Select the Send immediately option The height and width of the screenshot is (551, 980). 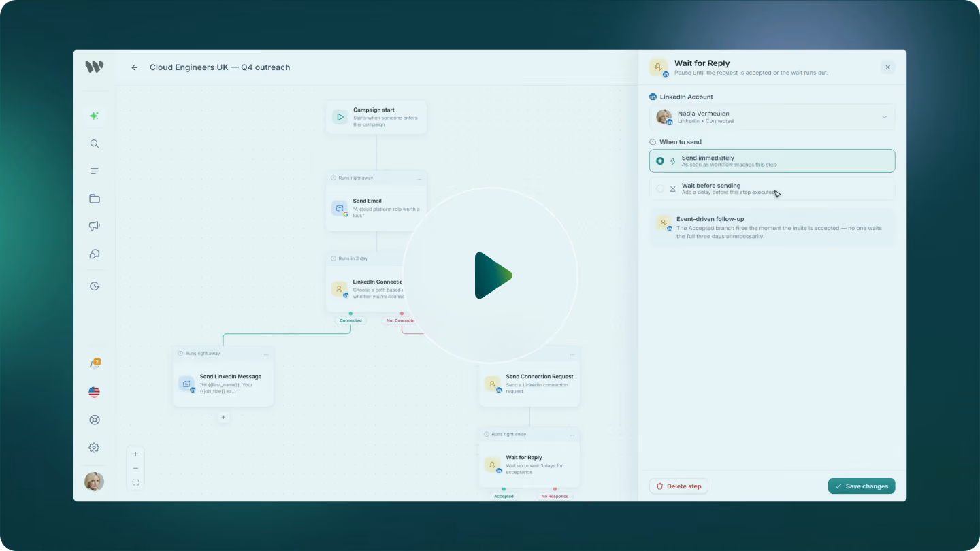[772, 161]
